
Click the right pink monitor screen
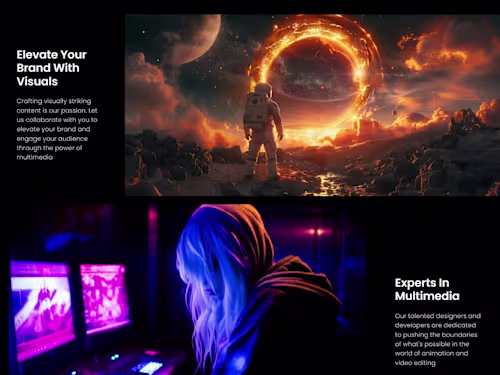tap(104, 298)
